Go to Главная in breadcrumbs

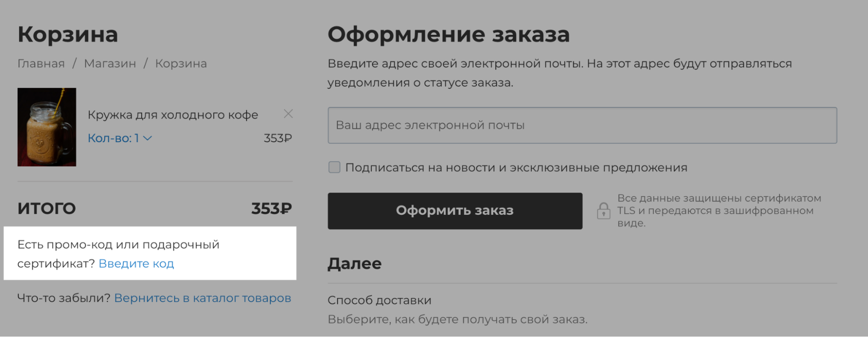click(41, 63)
